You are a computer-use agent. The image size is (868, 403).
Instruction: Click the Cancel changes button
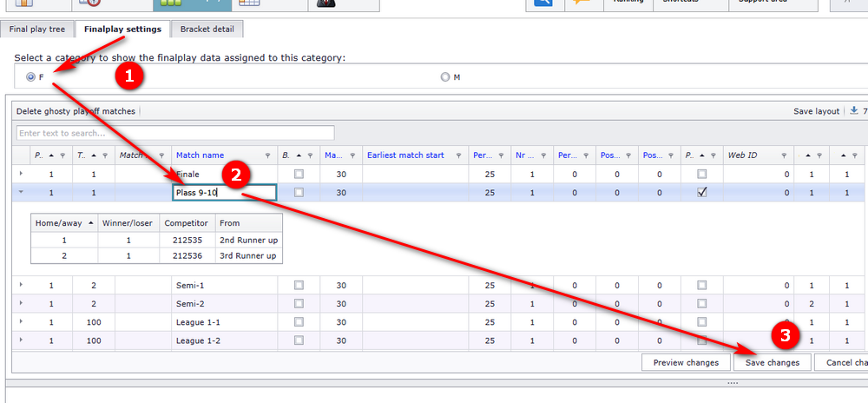pos(841,362)
